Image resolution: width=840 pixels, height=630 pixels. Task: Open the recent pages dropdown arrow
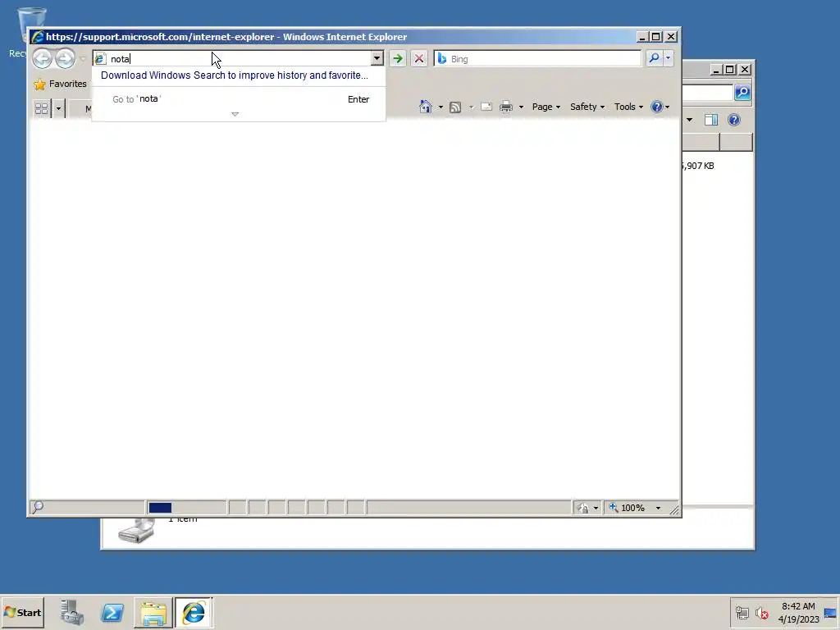point(83,59)
